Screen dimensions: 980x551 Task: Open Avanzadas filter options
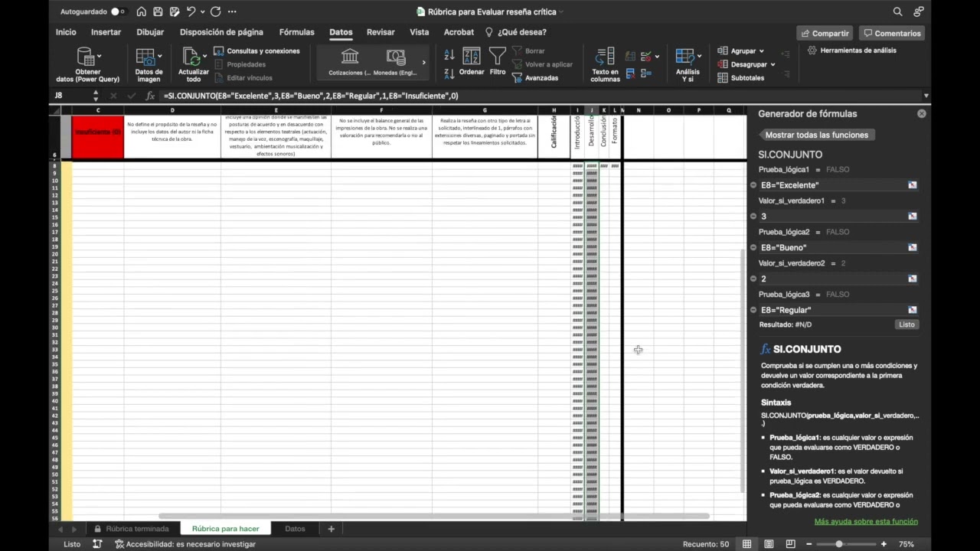point(535,78)
